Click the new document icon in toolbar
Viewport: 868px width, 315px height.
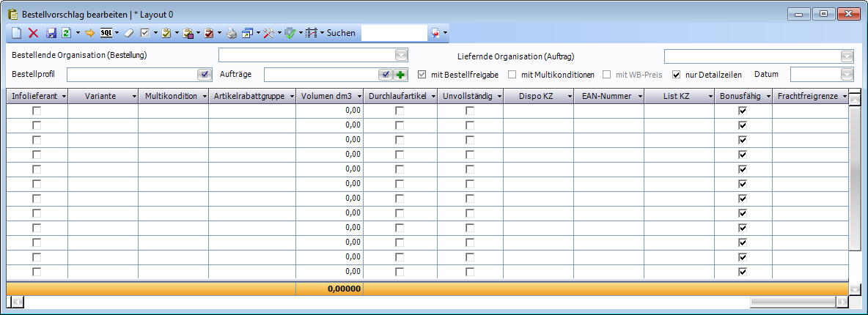(17, 33)
